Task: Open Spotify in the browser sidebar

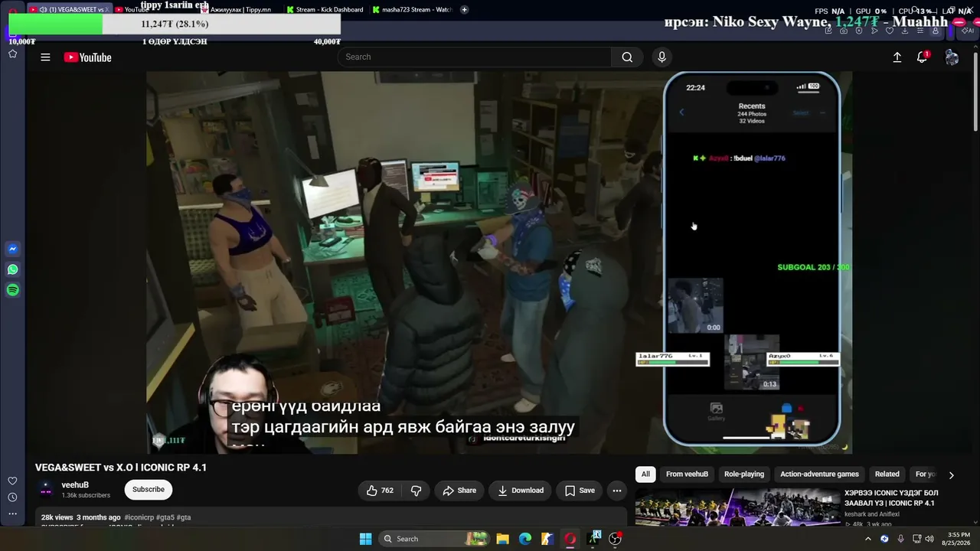Action: pyautogui.click(x=13, y=290)
